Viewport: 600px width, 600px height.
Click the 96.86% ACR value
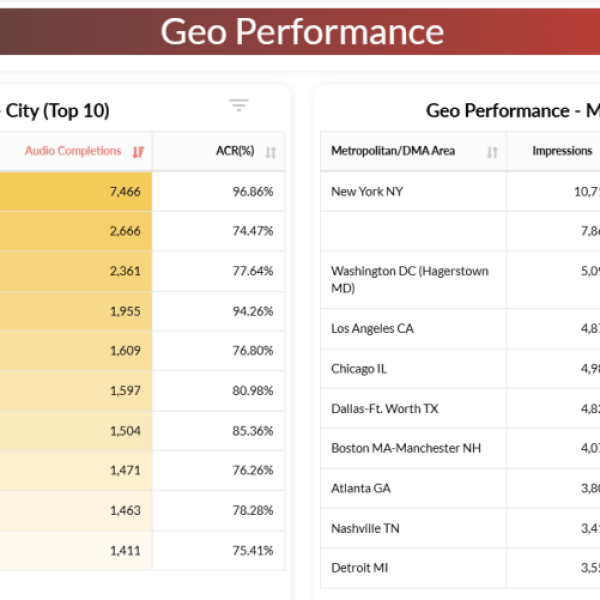253,191
